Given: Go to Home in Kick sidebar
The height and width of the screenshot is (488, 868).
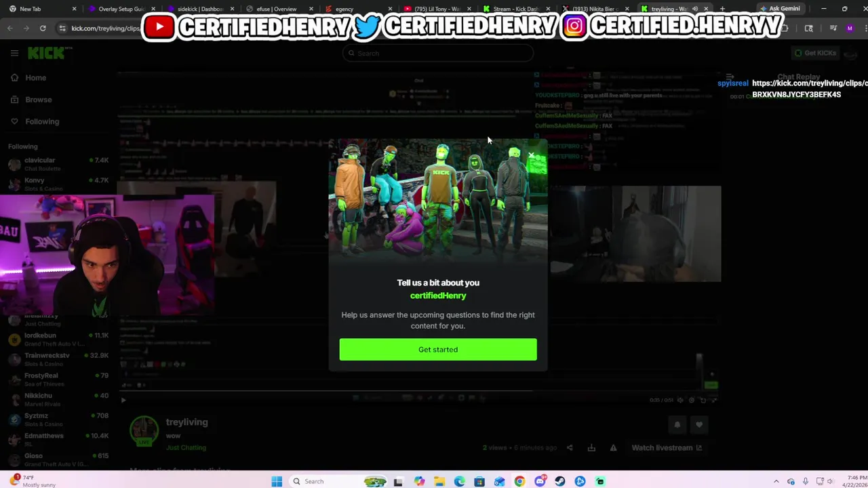Looking at the screenshot, I should click(29, 78).
